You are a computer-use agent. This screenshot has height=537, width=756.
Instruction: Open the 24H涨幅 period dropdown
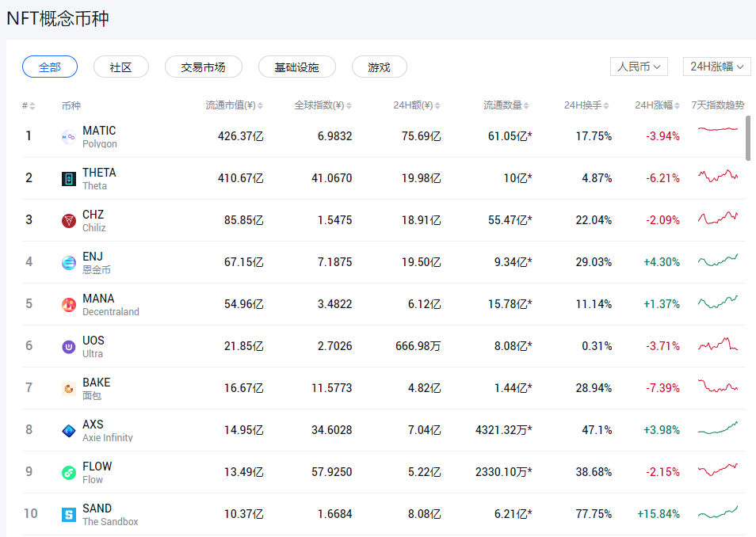(x=716, y=67)
